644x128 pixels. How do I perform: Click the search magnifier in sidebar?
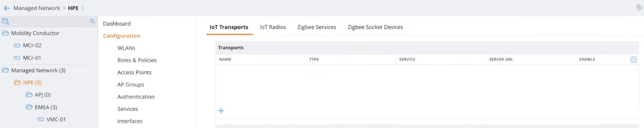(92, 21)
